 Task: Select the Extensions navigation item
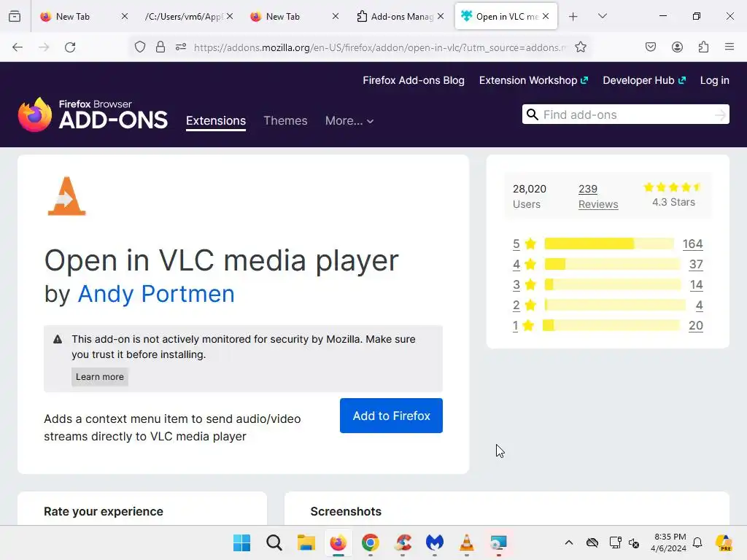(x=216, y=121)
